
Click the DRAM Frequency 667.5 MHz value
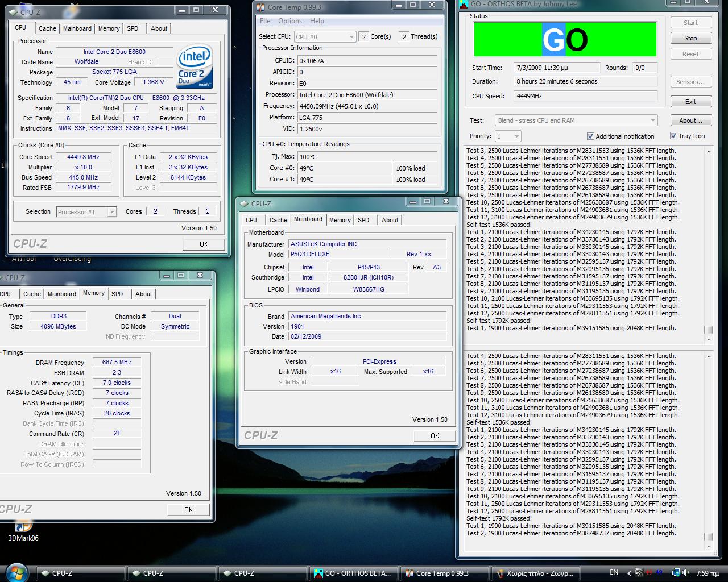click(x=117, y=362)
